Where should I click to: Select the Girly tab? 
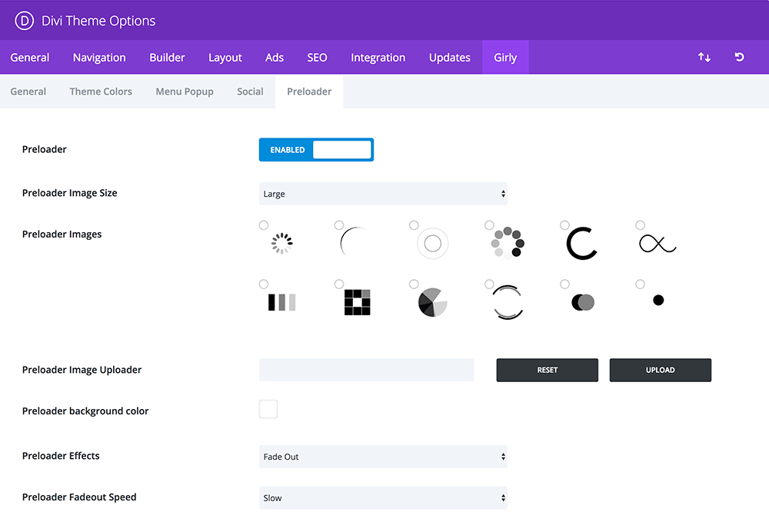505,58
